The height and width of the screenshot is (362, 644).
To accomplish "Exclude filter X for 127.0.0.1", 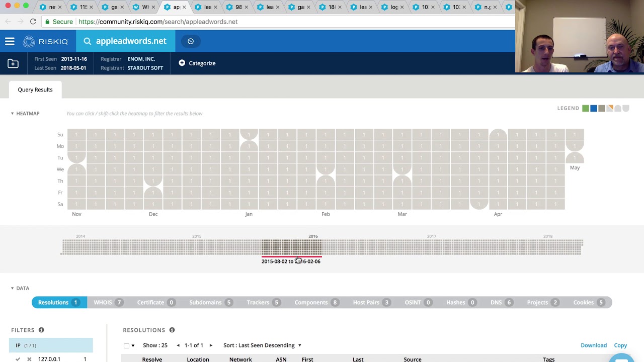I will tap(29, 359).
